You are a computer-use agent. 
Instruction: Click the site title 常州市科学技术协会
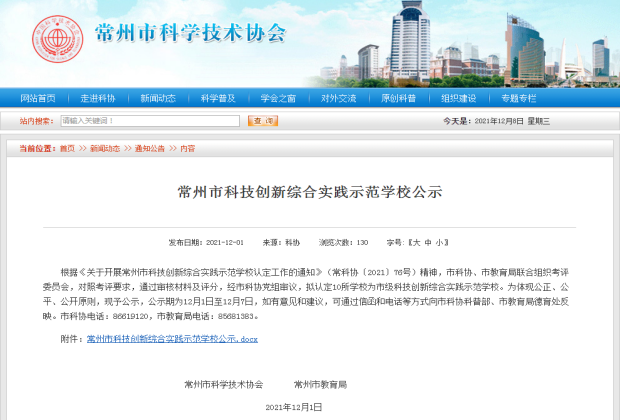pyautogui.click(x=190, y=33)
